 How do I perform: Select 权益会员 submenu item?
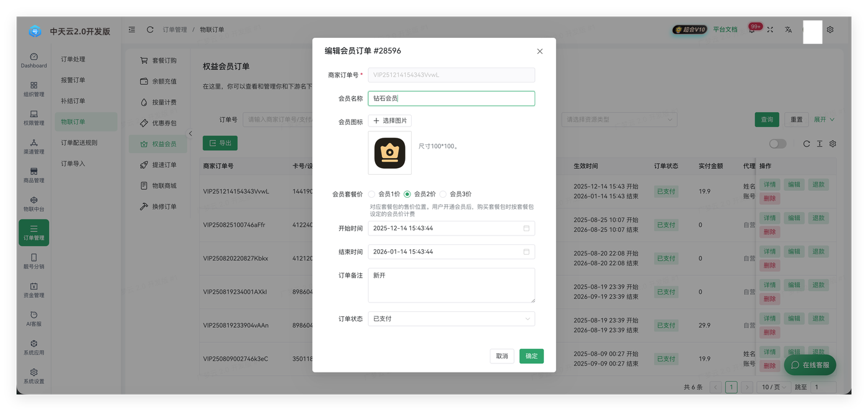[x=159, y=144]
